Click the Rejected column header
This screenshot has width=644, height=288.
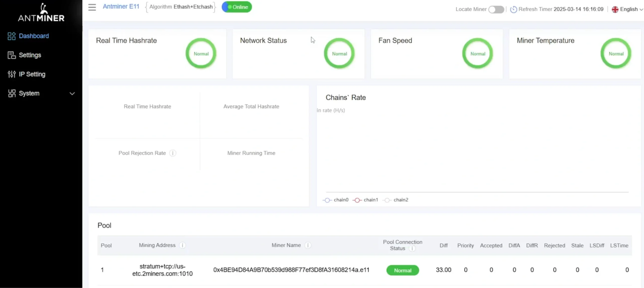tap(554, 245)
